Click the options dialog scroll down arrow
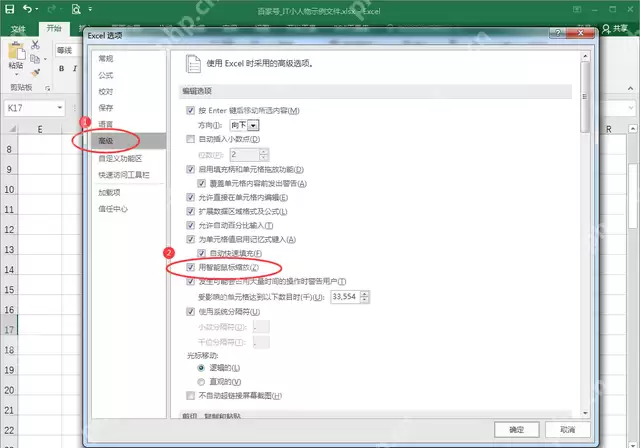 tap(585, 413)
